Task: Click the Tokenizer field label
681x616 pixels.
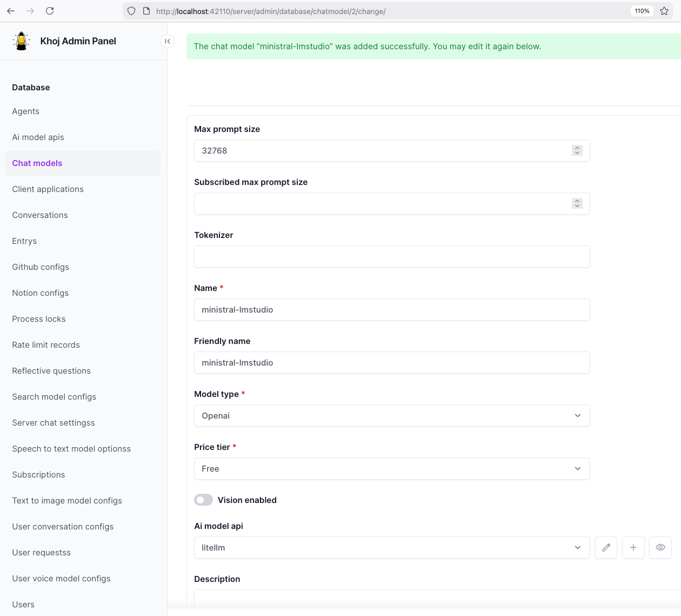Action: click(x=213, y=235)
